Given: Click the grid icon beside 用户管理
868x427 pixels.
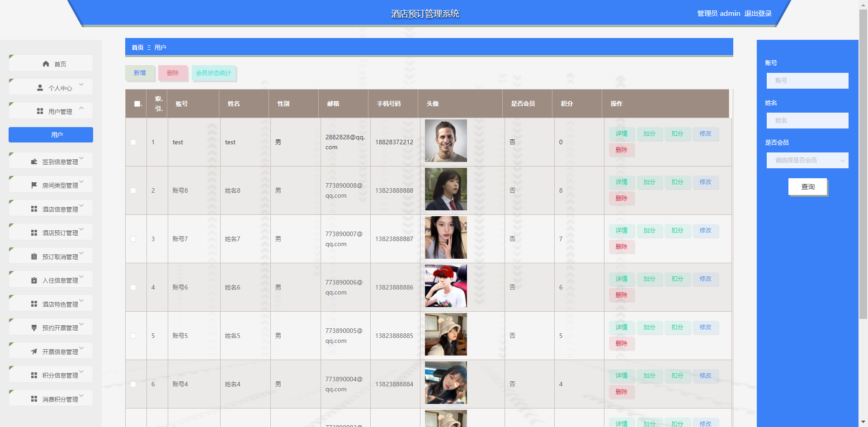Looking at the screenshot, I should [x=40, y=111].
